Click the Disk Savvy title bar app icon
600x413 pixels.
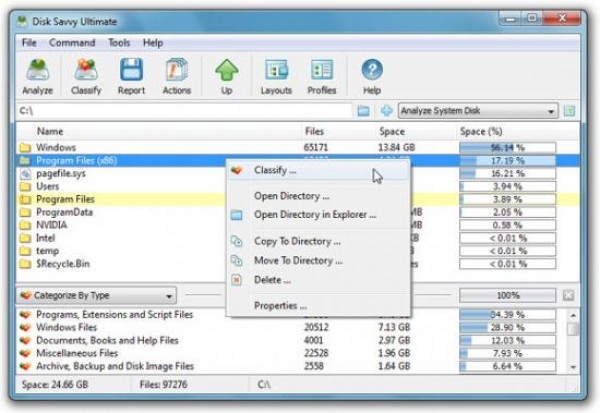click(22, 21)
